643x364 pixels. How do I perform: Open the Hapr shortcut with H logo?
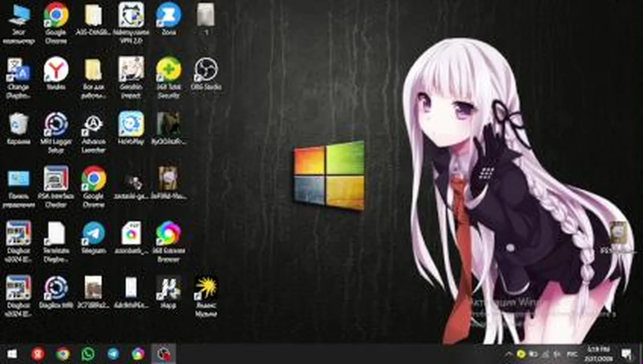[168, 292]
